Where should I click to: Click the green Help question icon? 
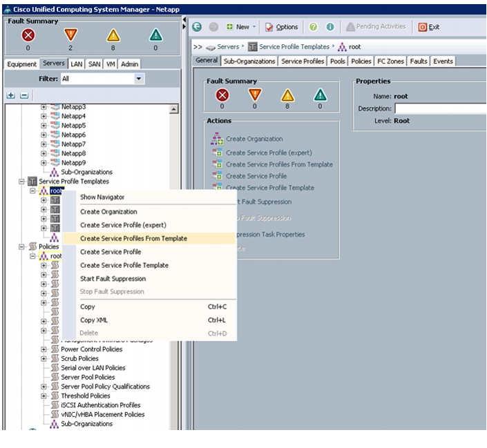click(x=314, y=27)
